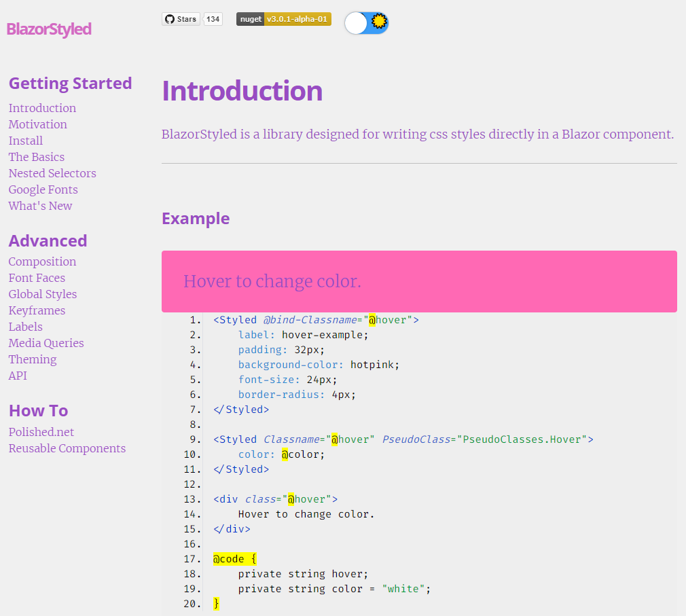Click the BlazorStyled logo
Image resolution: width=686 pixels, height=616 pixels.
click(x=49, y=29)
